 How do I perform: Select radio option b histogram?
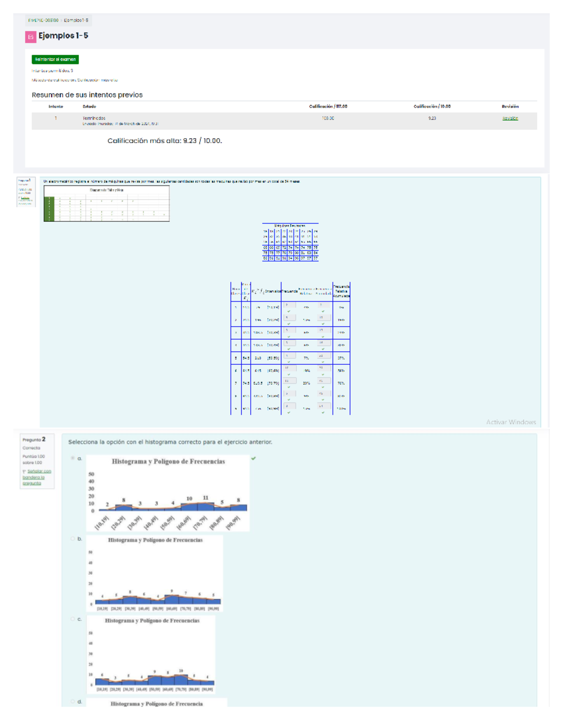pos(73,539)
